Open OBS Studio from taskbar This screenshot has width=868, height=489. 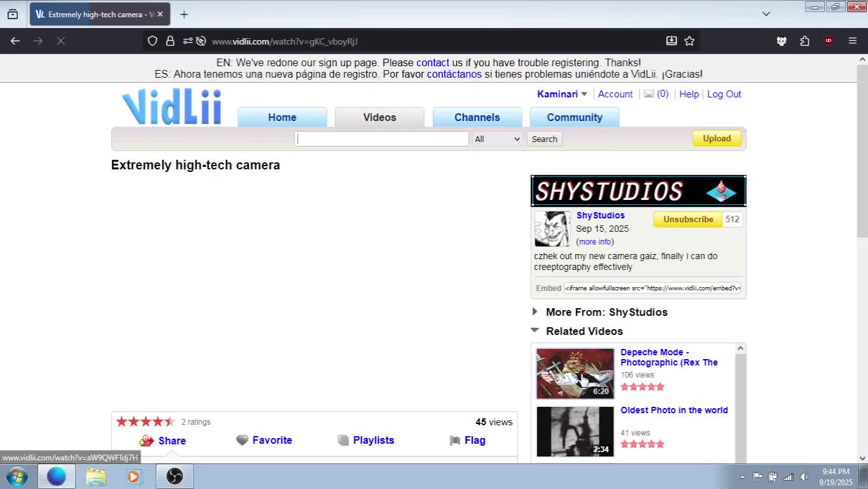[x=174, y=476]
